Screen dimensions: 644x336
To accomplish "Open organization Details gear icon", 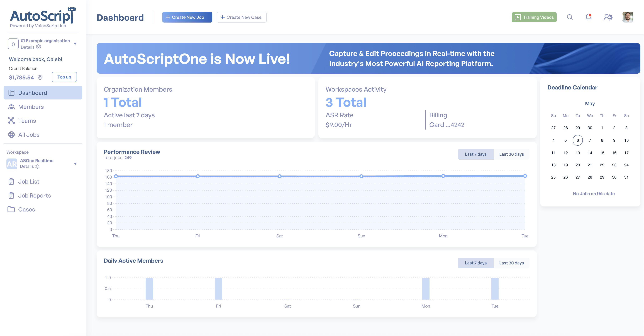I will [x=38, y=47].
